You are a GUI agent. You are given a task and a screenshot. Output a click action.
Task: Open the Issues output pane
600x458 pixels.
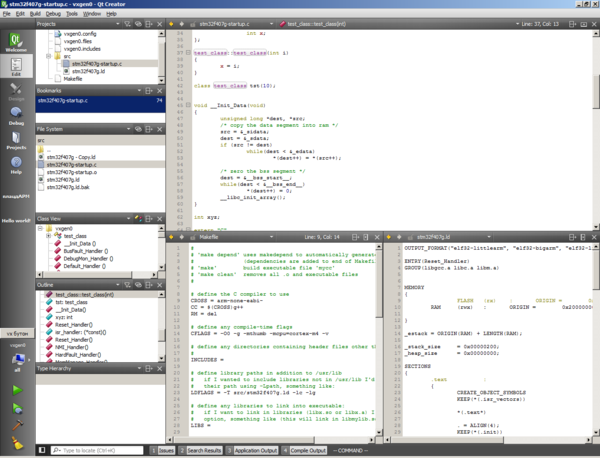[162, 450]
